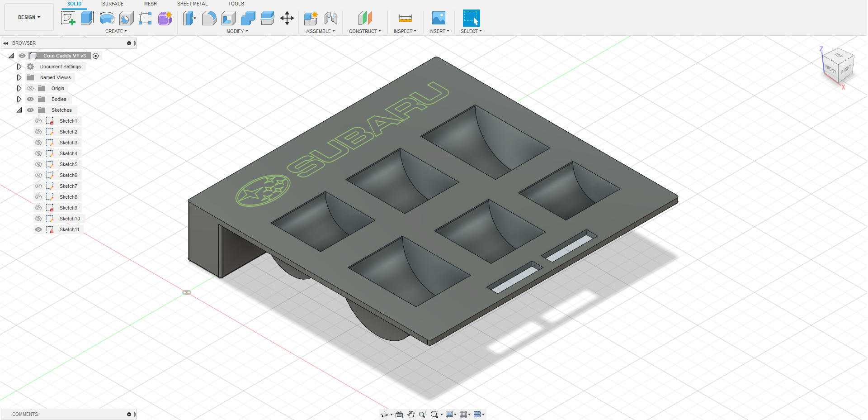Click the Joint tool icon
868x420 pixels.
pos(331,18)
